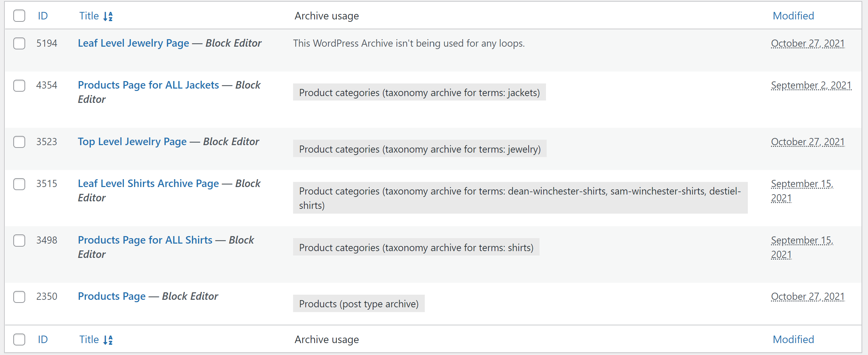The height and width of the screenshot is (355, 868).
Task: Check the box next to ID 2350
Action: click(19, 297)
